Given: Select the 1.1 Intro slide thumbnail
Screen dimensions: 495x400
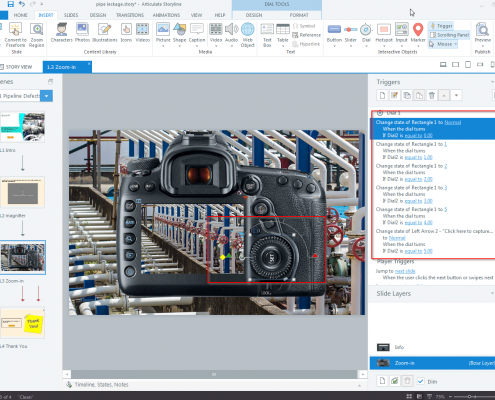Looking at the screenshot, I should tap(23, 127).
